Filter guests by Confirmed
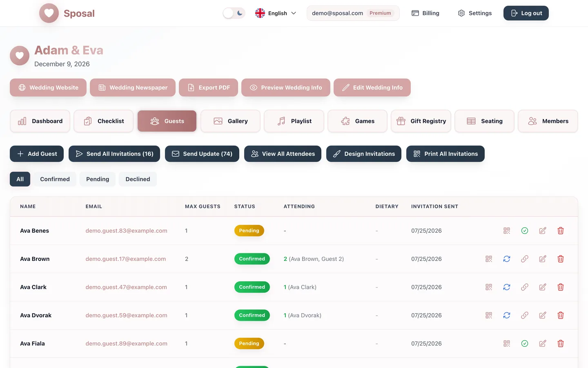The width and height of the screenshot is (588, 368). coord(55,179)
